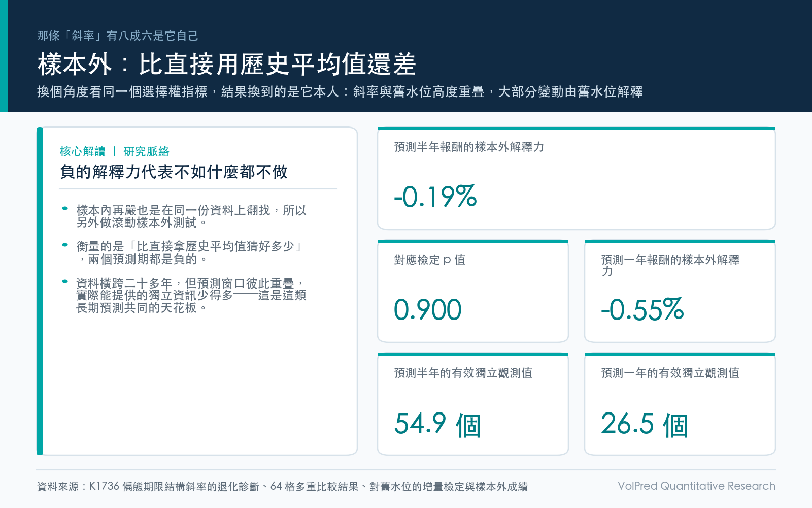
Task: Click the bullet starting with 樣本內再嚴也是
Action: (x=191, y=216)
